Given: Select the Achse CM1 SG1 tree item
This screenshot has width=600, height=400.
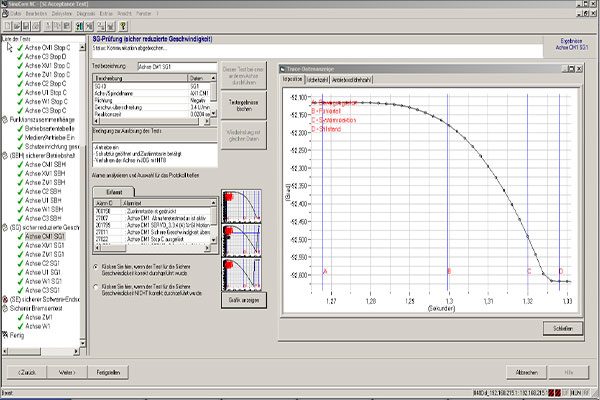Looking at the screenshot, I should [x=44, y=236].
